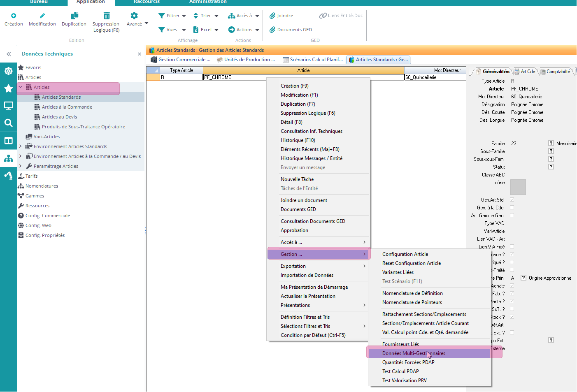
Task: Click the star favorites sidebar icon
Action: pyautogui.click(x=8, y=88)
